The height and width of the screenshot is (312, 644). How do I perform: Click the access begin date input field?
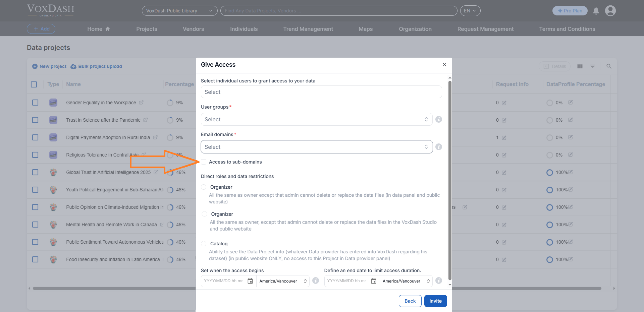[224, 281]
